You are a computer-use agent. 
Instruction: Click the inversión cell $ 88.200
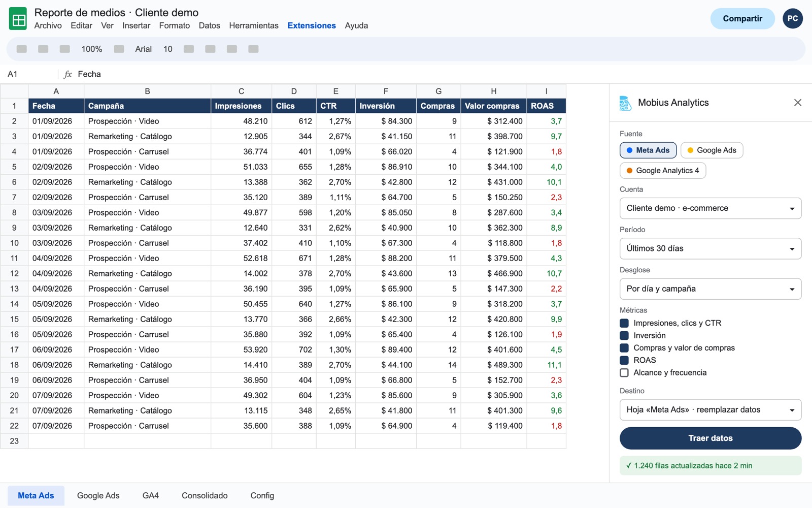[x=386, y=258]
